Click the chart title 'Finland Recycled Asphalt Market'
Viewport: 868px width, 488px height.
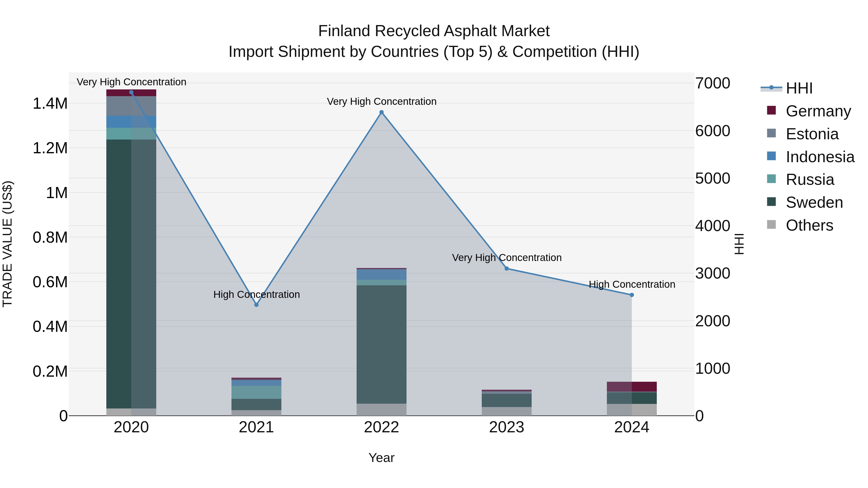point(434,31)
